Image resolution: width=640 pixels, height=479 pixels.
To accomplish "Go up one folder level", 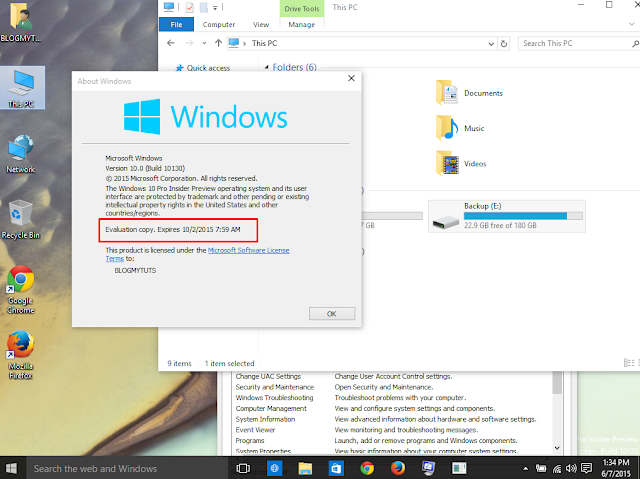I will (x=218, y=43).
